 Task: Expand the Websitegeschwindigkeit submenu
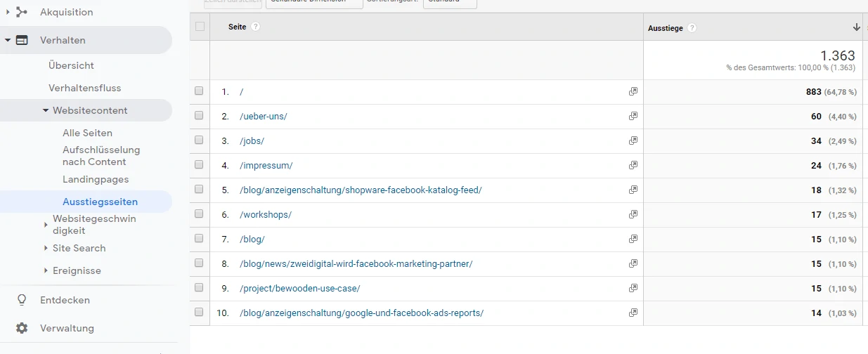pyautogui.click(x=46, y=225)
